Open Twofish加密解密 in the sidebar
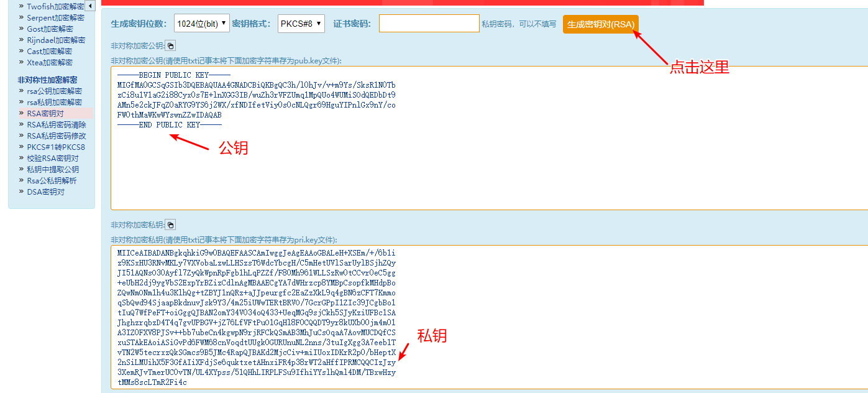868x393 pixels. (55, 6)
